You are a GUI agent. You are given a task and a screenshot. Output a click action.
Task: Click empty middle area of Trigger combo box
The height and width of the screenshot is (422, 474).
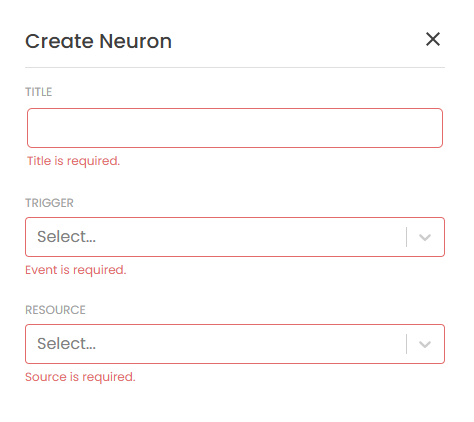[x=250, y=237]
